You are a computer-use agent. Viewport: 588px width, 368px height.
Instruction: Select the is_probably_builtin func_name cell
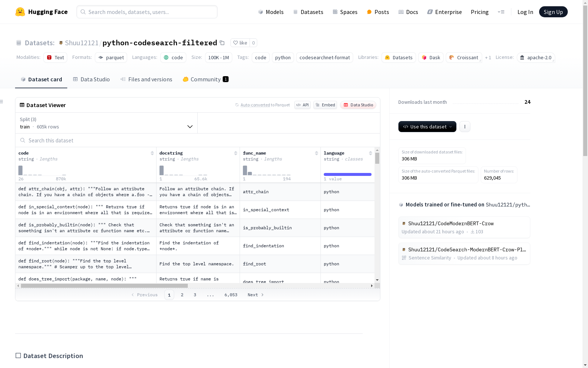click(280, 228)
